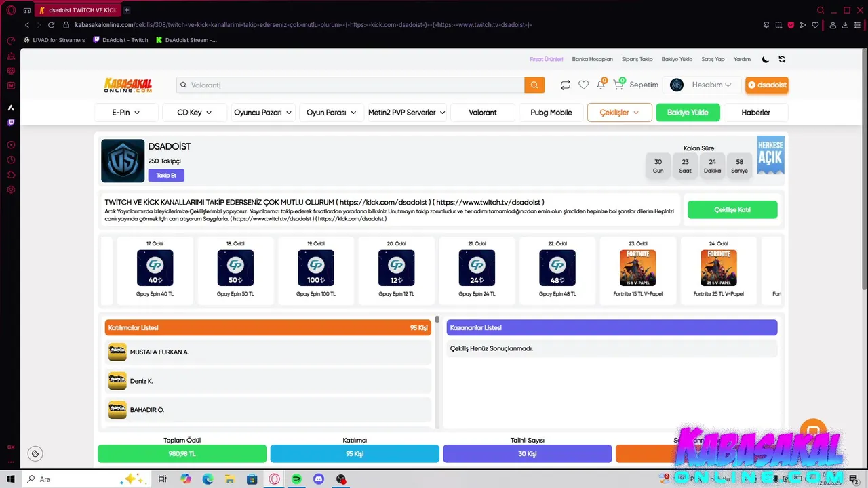The image size is (868, 488).
Task: Open a new browser tab
Action: tap(127, 10)
